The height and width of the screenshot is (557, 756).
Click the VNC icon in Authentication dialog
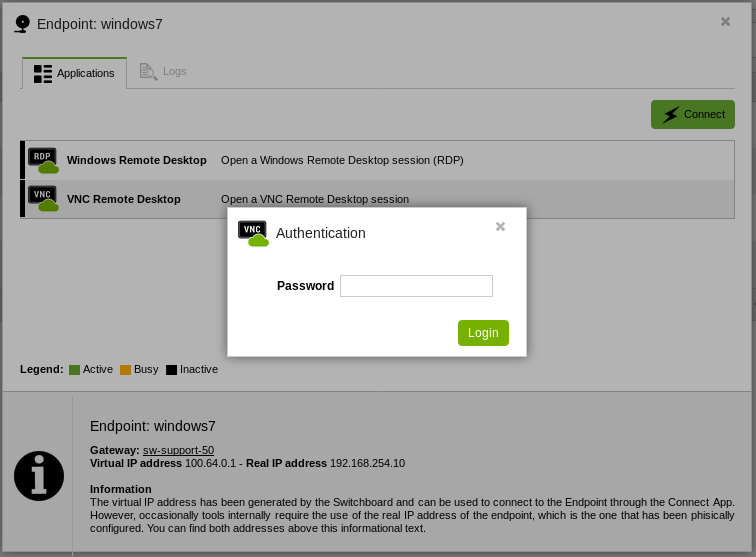pyautogui.click(x=253, y=232)
